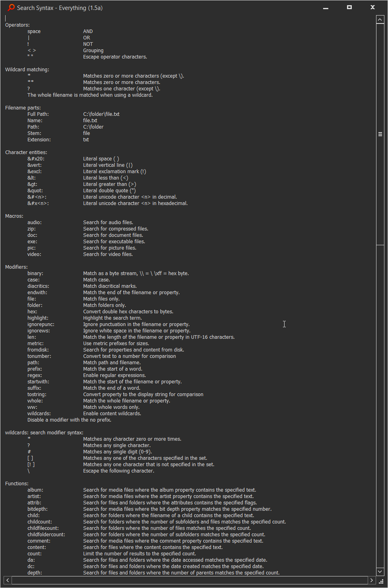Click the horizontal scrollbar left arrow
The image size is (388, 588).
[x=8, y=580]
